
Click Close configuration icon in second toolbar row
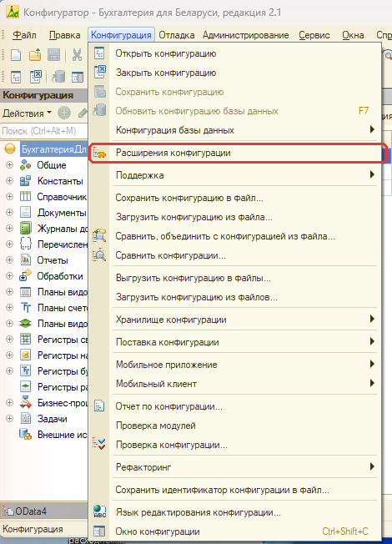pos(35,77)
